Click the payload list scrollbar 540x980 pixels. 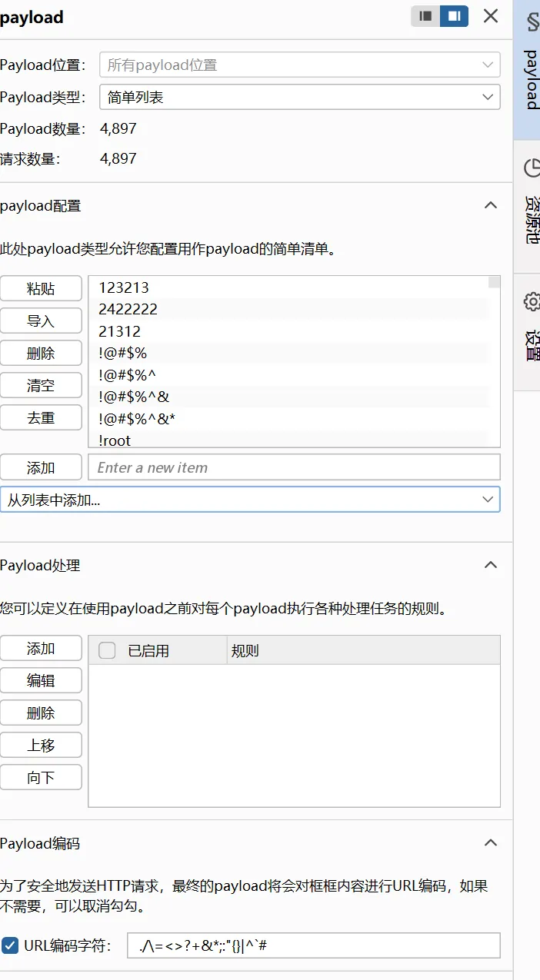(x=495, y=361)
